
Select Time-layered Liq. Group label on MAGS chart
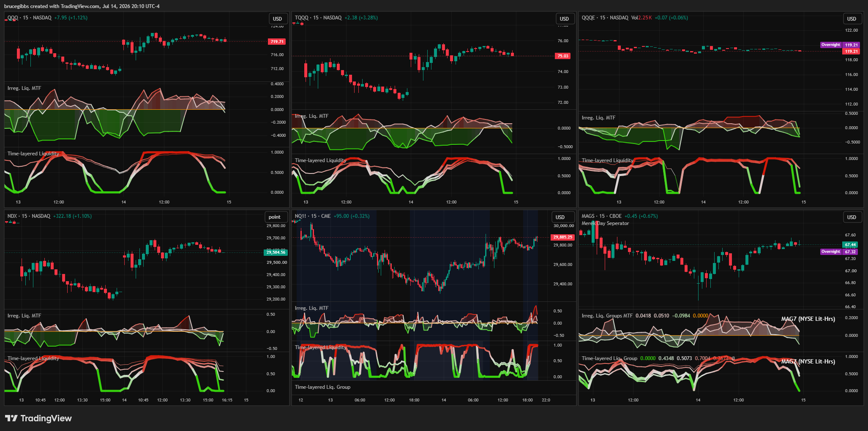point(609,358)
